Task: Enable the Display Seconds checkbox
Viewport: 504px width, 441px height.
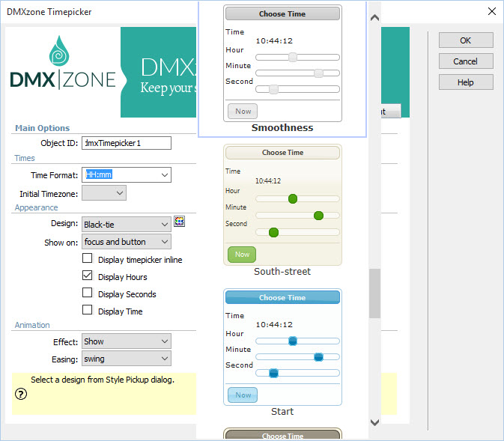Action: (x=88, y=293)
